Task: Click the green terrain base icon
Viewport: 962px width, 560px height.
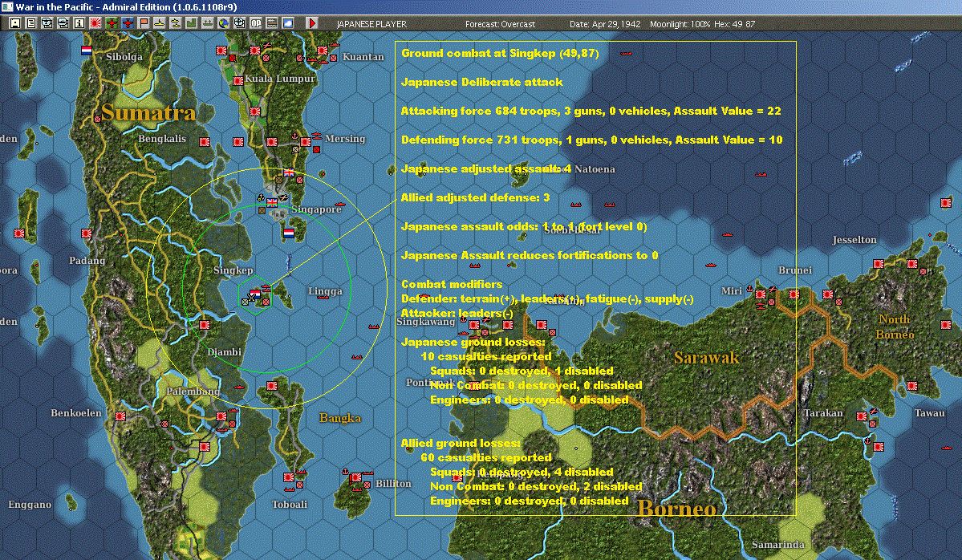Action: click(192, 23)
